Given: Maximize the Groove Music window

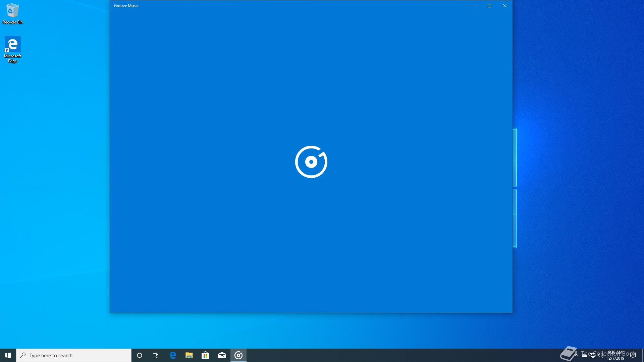Looking at the screenshot, I should tap(489, 6).
